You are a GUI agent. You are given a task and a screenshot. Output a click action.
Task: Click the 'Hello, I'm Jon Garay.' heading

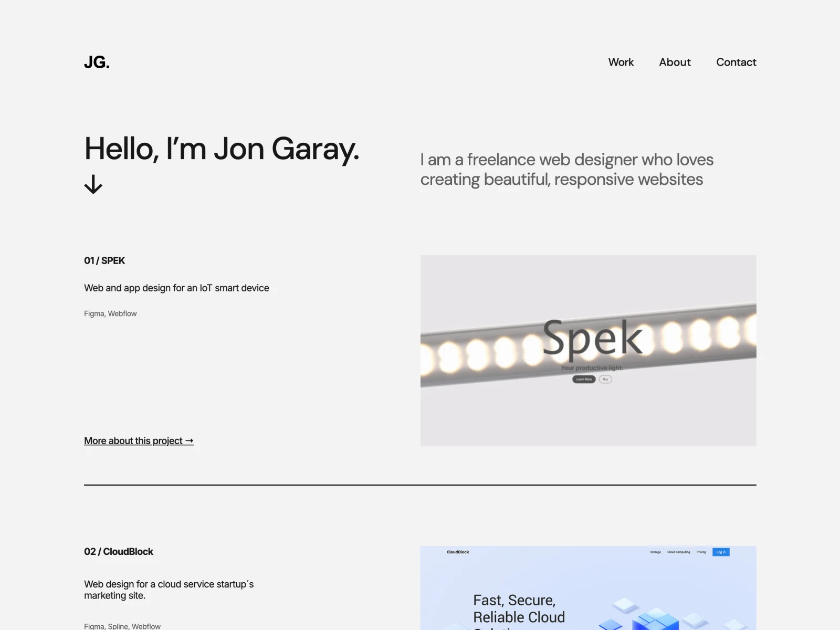pyautogui.click(x=222, y=149)
